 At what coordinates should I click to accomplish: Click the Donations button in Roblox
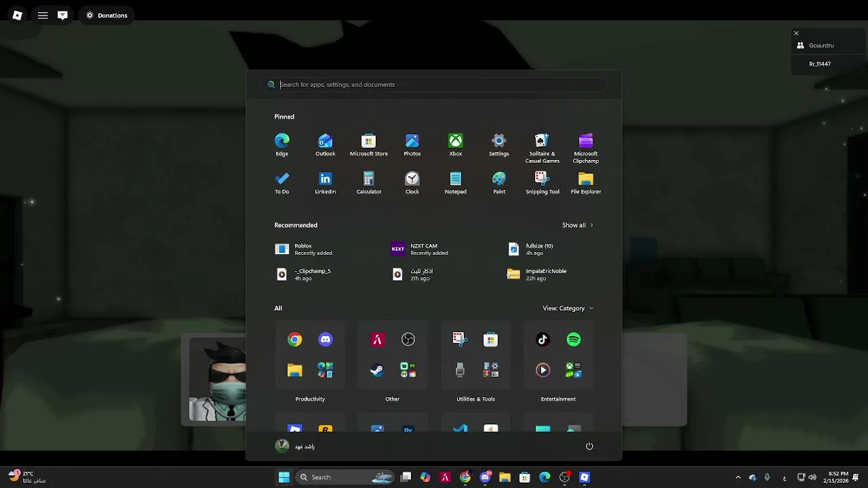tap(107, 15)
